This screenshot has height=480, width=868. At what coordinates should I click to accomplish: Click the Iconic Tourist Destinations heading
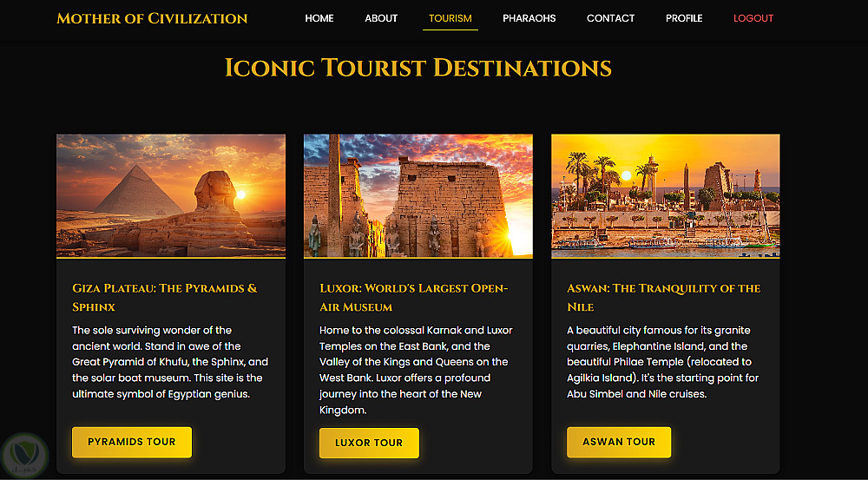pyautogui.click(x=418, y=68)
